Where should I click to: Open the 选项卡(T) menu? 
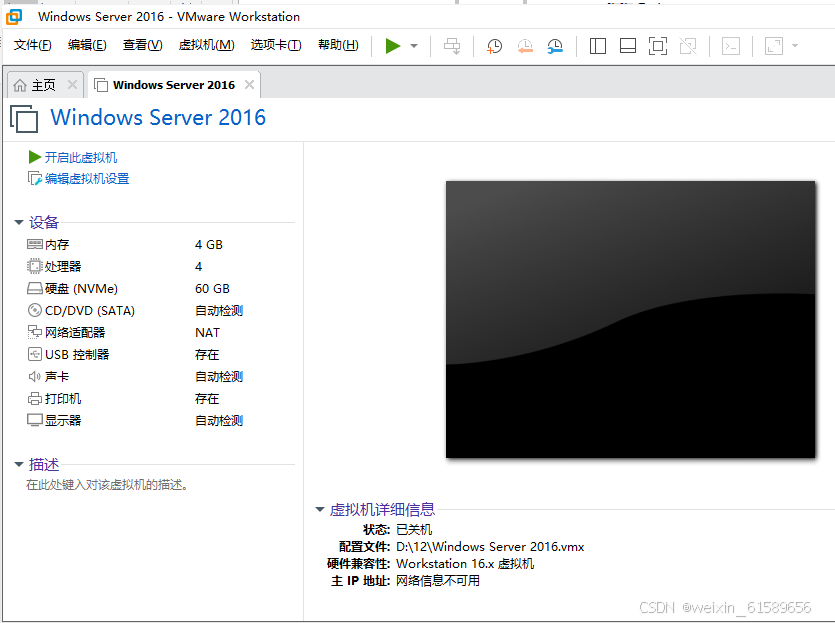tap(276, 45)
